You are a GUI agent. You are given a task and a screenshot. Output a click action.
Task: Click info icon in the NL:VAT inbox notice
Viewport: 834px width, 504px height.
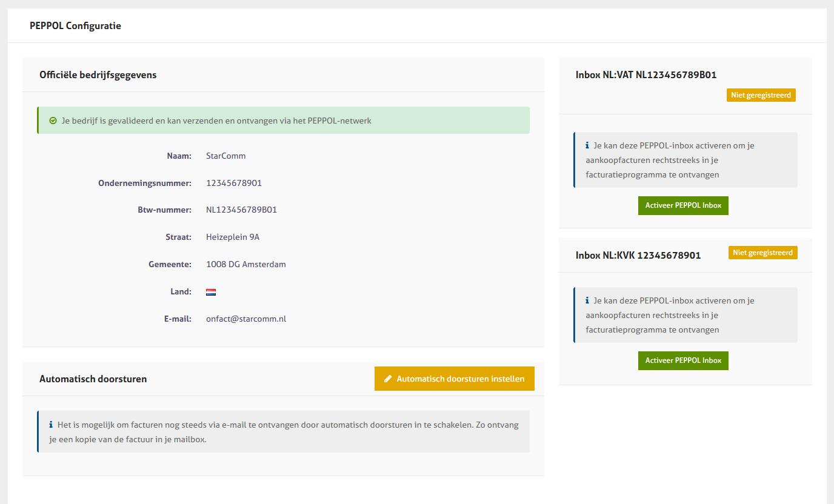tap(587, 146)
